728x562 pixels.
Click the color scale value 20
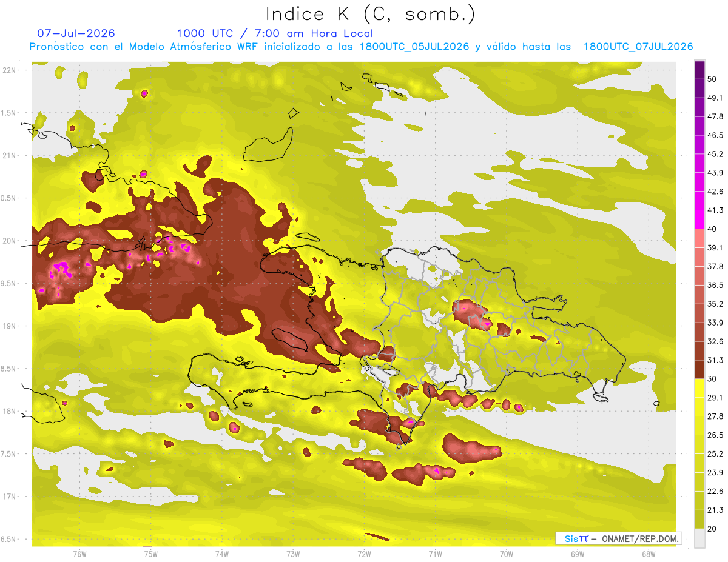coord(712,529)
